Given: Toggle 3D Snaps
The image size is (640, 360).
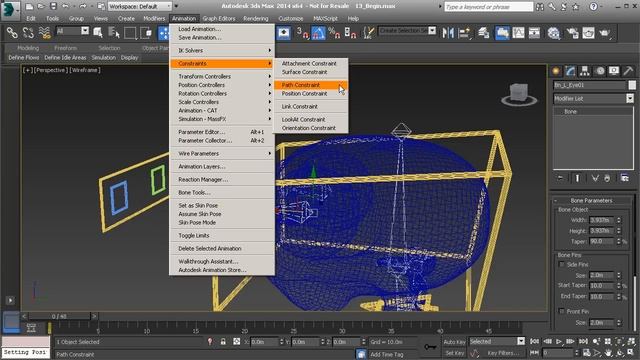Looking at the screenshot, I should tap(303, 33).
